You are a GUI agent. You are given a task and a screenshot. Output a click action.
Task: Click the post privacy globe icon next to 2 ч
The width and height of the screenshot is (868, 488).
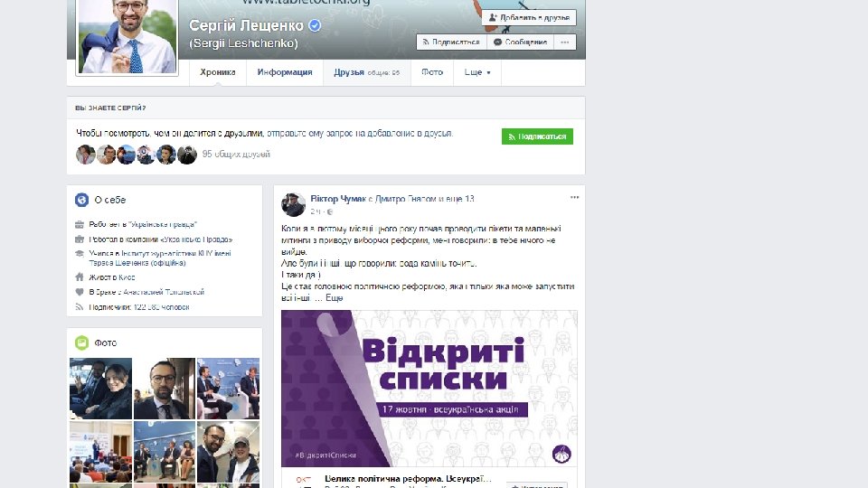pyautogui.click(x=330, y=211)
